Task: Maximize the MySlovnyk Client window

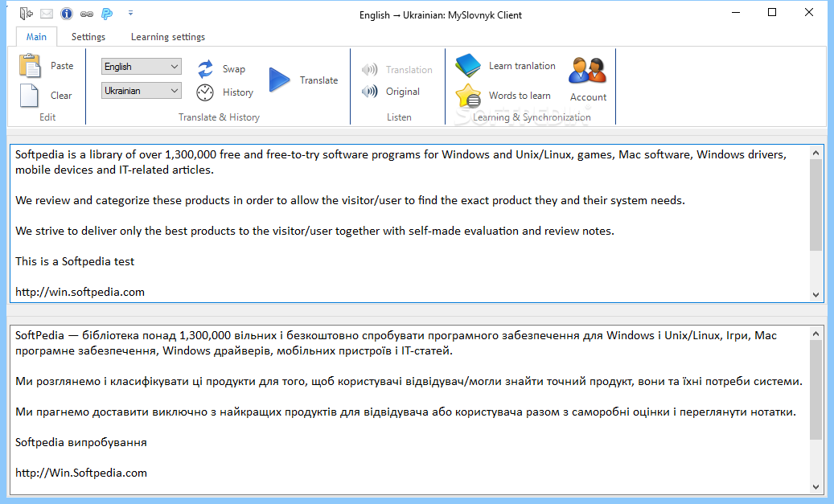Action: [772, 13]
